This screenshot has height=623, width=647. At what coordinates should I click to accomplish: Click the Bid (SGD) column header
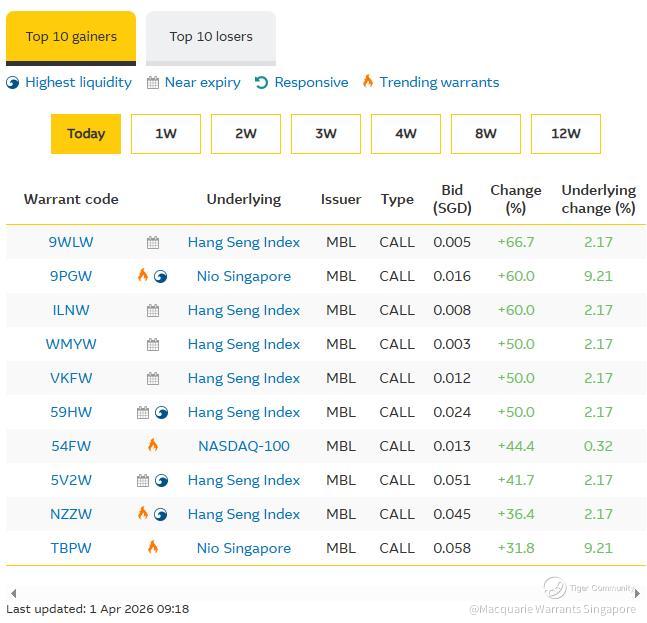[x=452, y=199]
